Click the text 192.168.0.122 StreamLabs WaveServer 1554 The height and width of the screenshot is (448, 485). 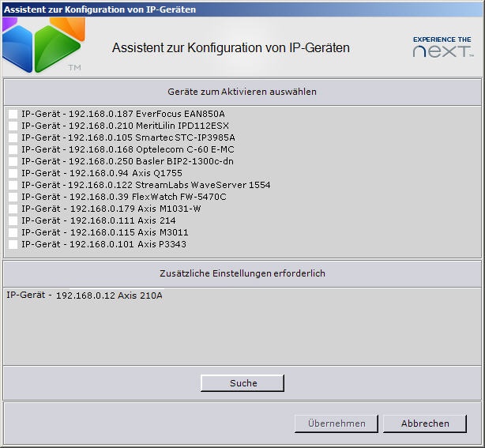pos(169,185)
